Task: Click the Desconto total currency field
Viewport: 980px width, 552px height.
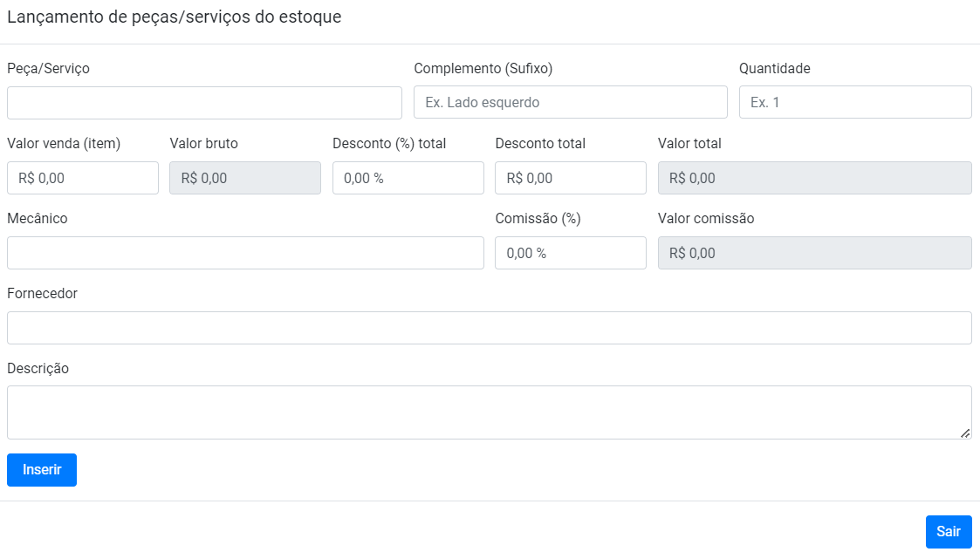Action: [570, 178]
